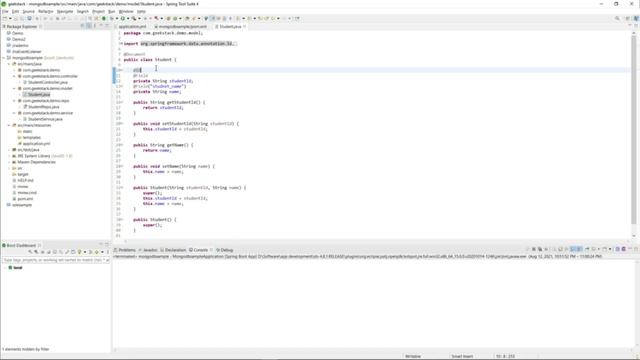Switch to the mongodbexample/pom.xml editor tab

pyautogui.click(x=182, y=27)
